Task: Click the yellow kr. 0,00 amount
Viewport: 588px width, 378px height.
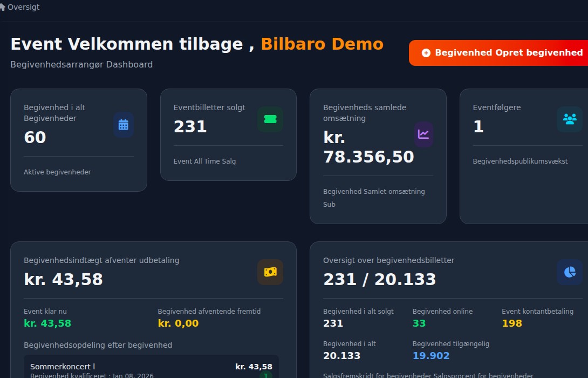Action: (x=178, y=323)
